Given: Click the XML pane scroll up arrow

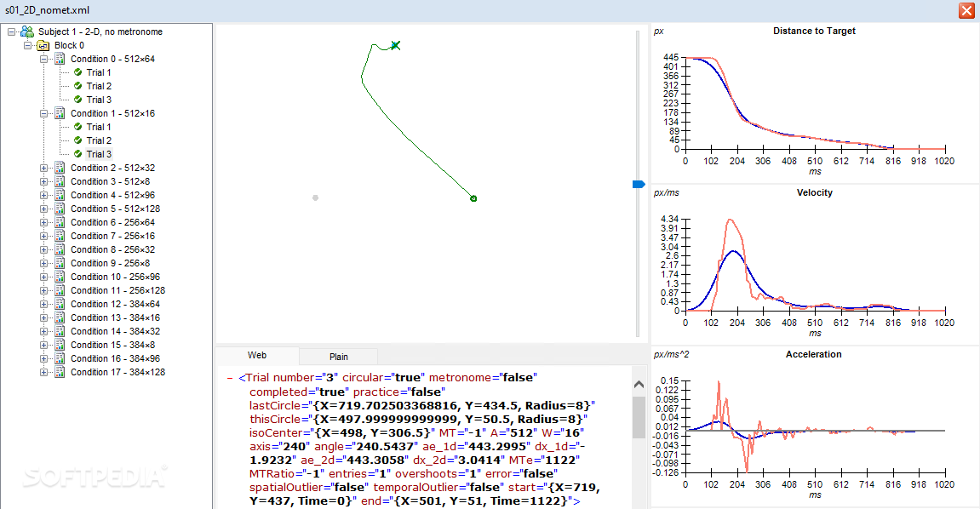Looking at the screenshot, I should point(639,384).
